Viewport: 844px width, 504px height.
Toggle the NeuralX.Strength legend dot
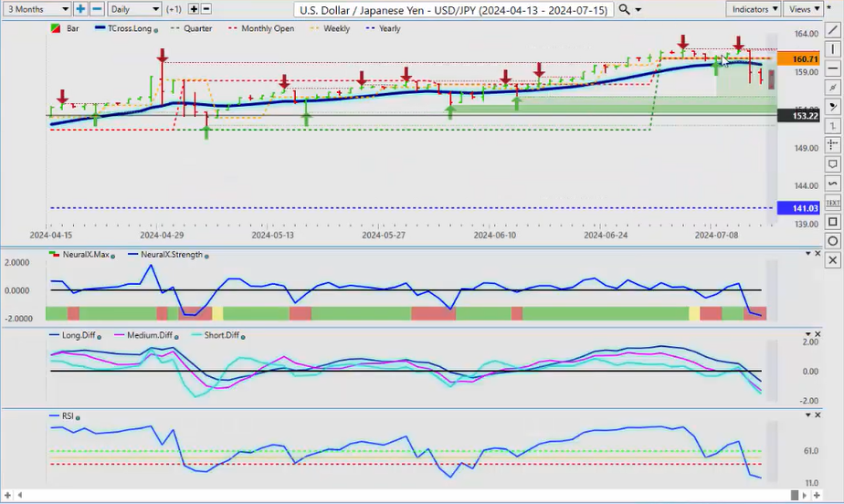206,256
